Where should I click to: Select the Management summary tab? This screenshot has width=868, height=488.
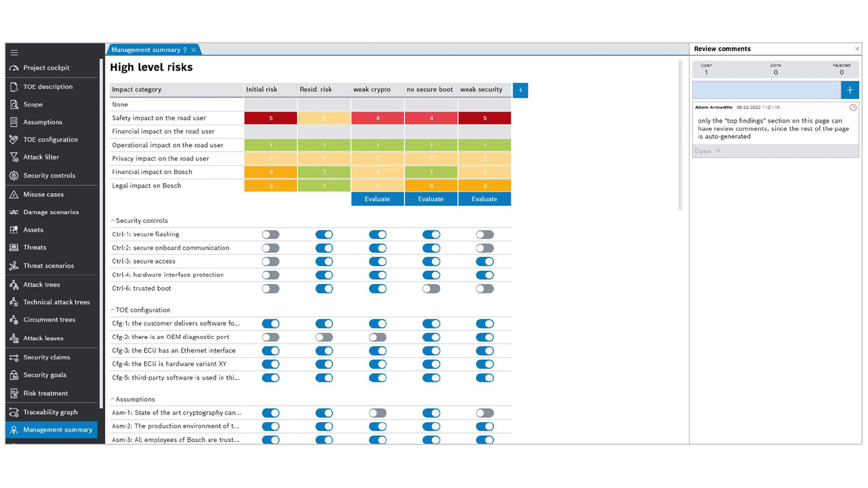(x=149, y=50)
